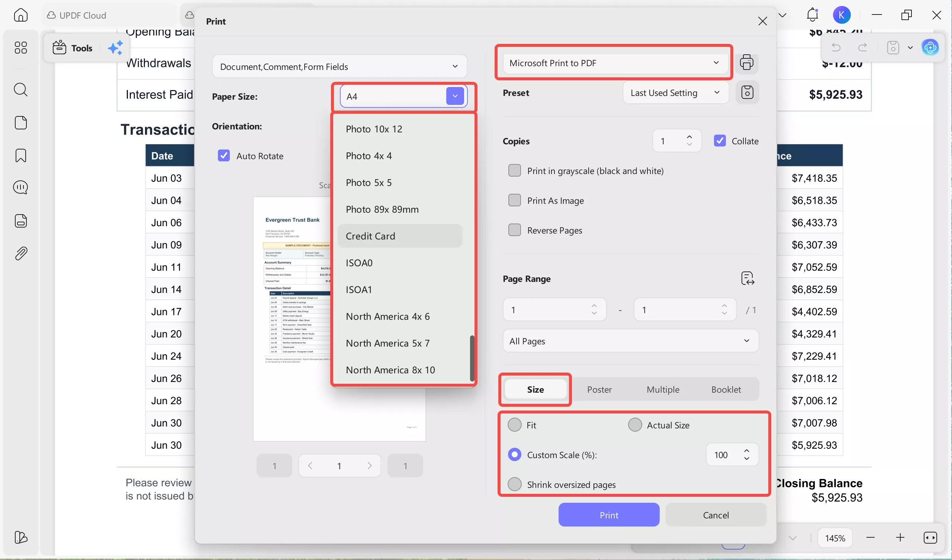Open the form fields panel icon
The height and width of the screenshot is (560, 952).
(21, 221)
